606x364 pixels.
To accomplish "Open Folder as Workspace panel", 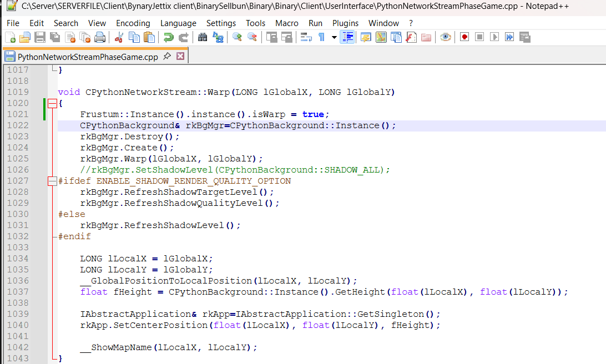I will click(426, 38).
